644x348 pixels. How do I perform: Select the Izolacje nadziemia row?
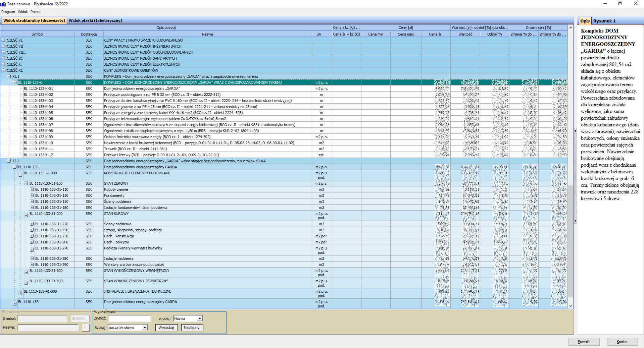click(x=284, y=258)
